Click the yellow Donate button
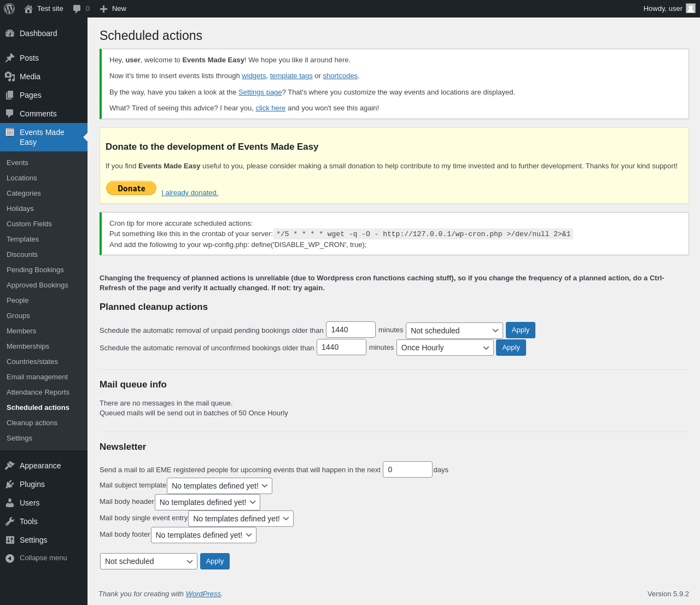This screenshot has height=605, width=700. (x=131, y=188)
